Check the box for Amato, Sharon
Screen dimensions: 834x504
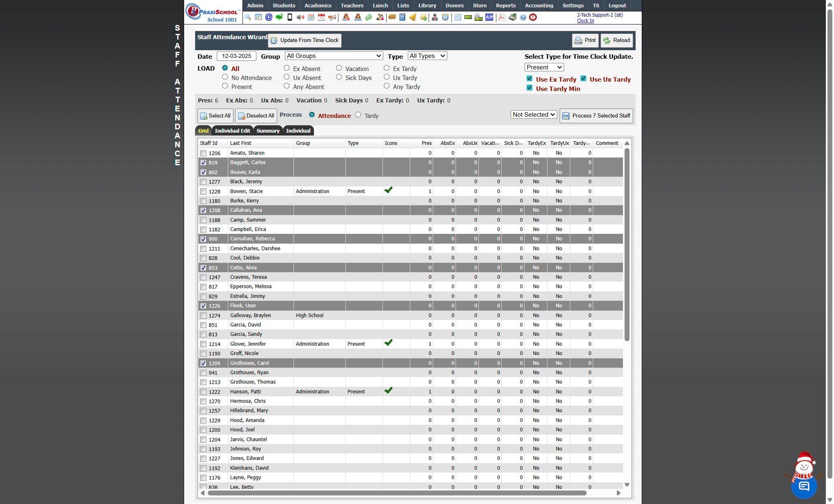coord(203,153)
